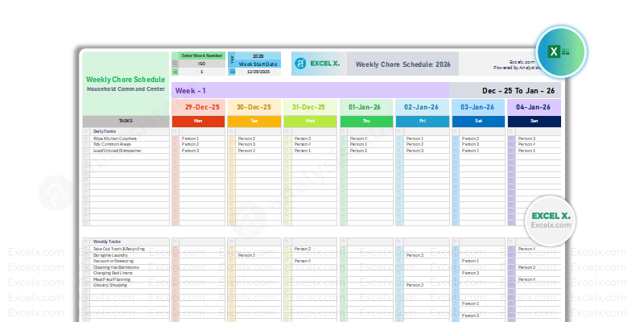The image size is (644, 322).
Task: Select the 31-Dec-25 date header
Action: click(310, 107)
